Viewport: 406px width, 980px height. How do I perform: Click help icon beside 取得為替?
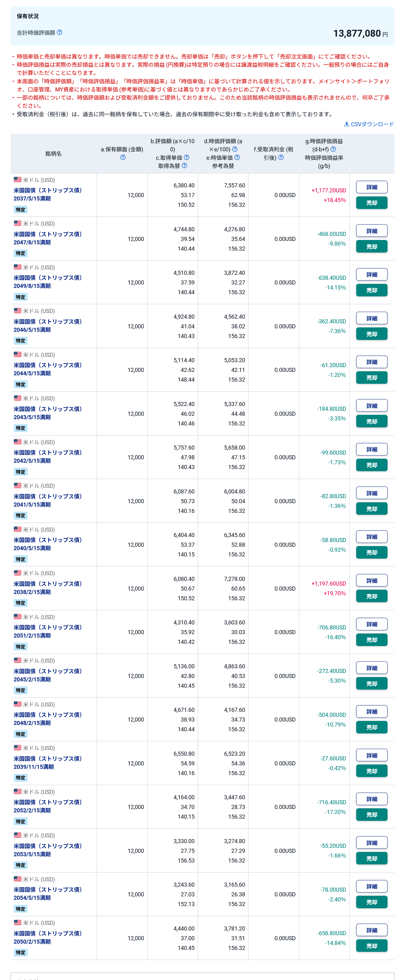click(185, 165)
